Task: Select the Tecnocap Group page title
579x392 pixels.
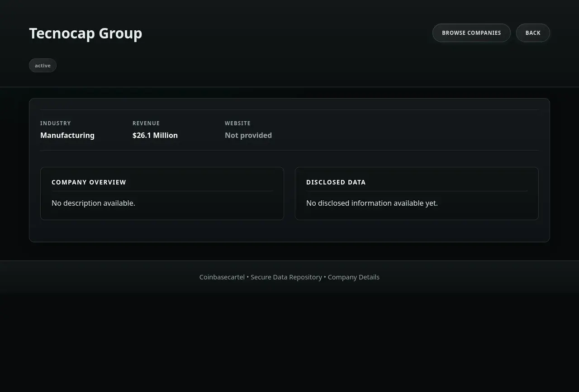Action: pyautogui.click(x=85, y=33)
